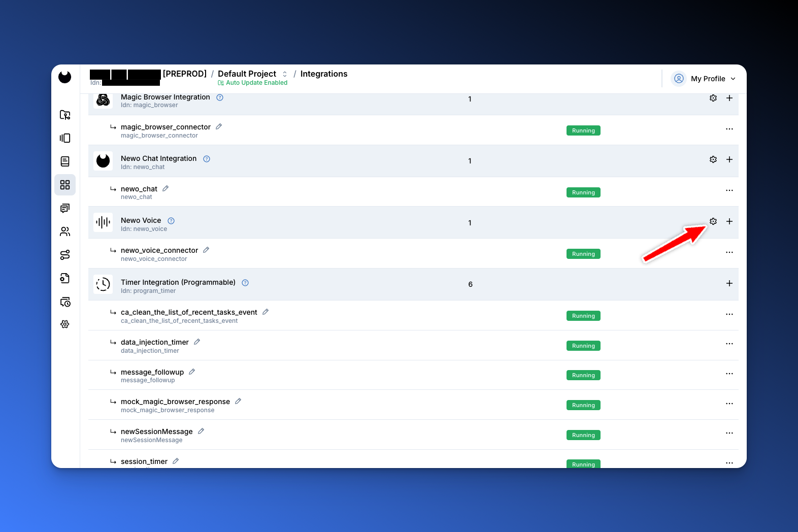Edit ca_clean_the_list_of_recent_tasks_event pencil

tap(265, 312)
